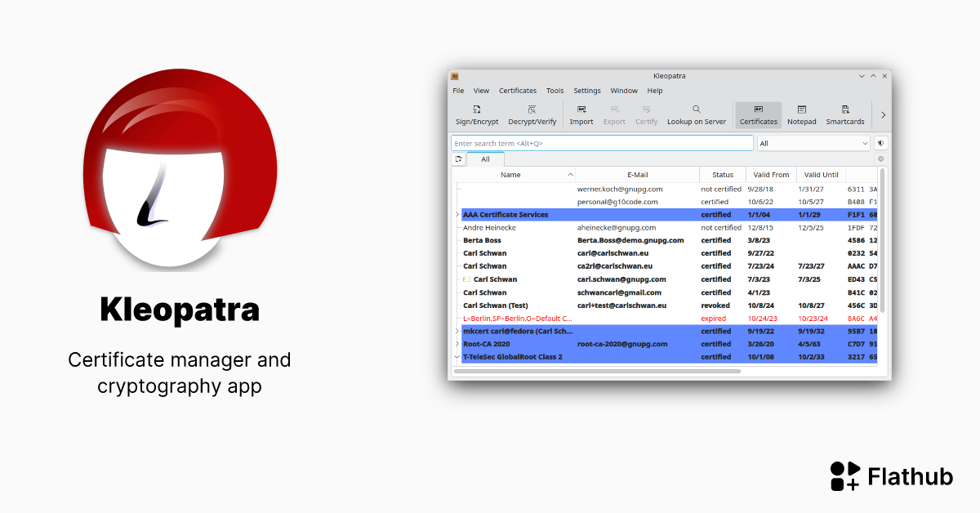
Task: Click the Flathub logo
Action: point(892,476)
